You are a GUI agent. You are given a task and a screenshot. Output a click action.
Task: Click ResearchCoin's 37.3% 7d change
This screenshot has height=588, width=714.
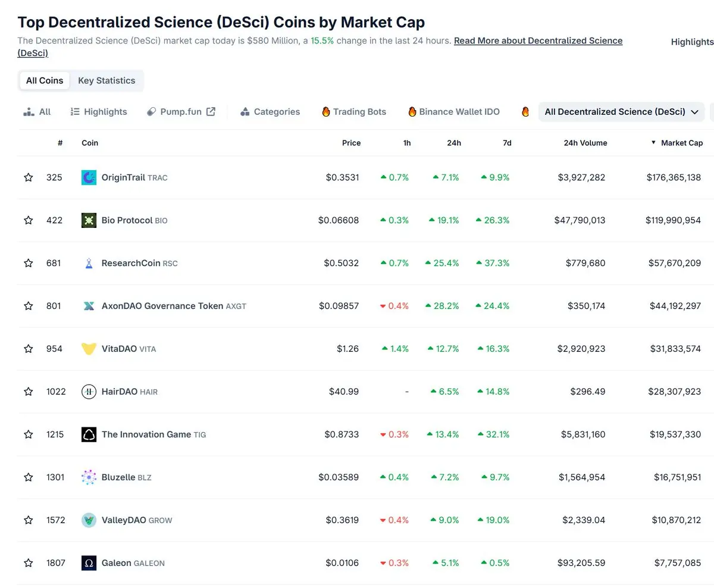[493, 263]
